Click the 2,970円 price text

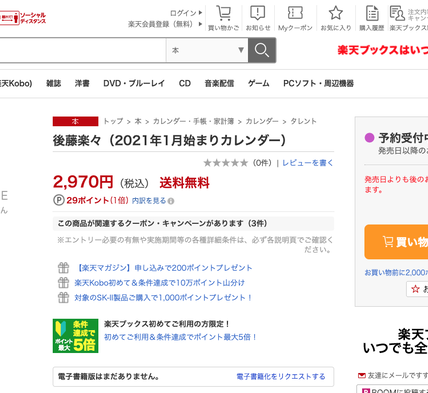pyautogui.click(x=83, y=182)
